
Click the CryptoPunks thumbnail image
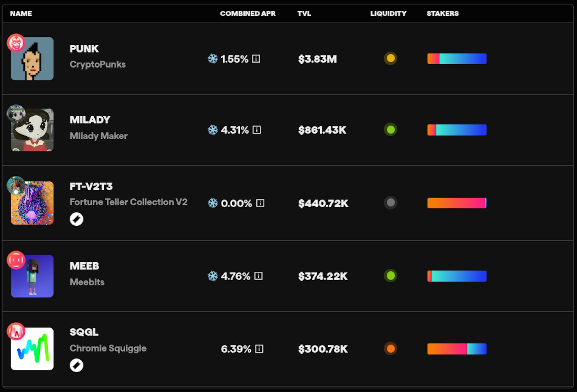[32, 59]
